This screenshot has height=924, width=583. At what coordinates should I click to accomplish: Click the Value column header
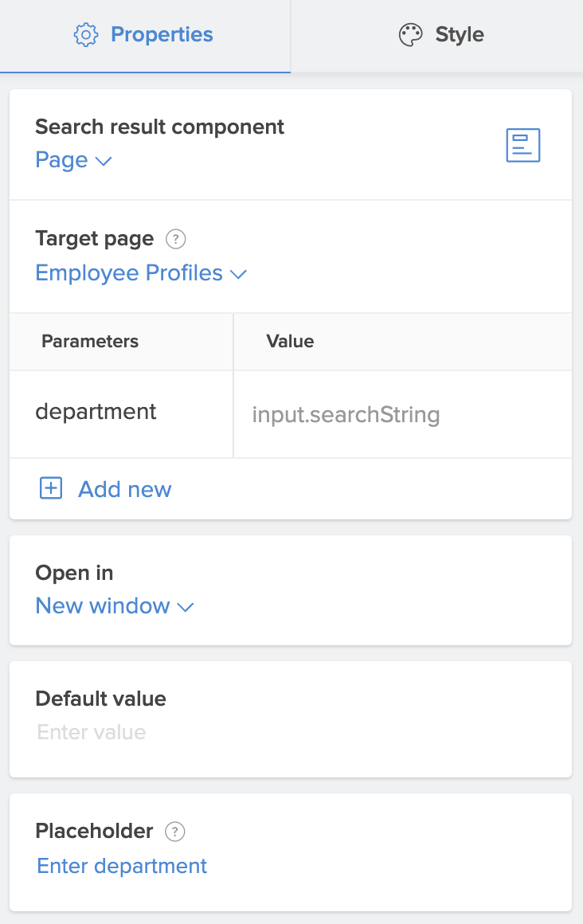[290, 342]
